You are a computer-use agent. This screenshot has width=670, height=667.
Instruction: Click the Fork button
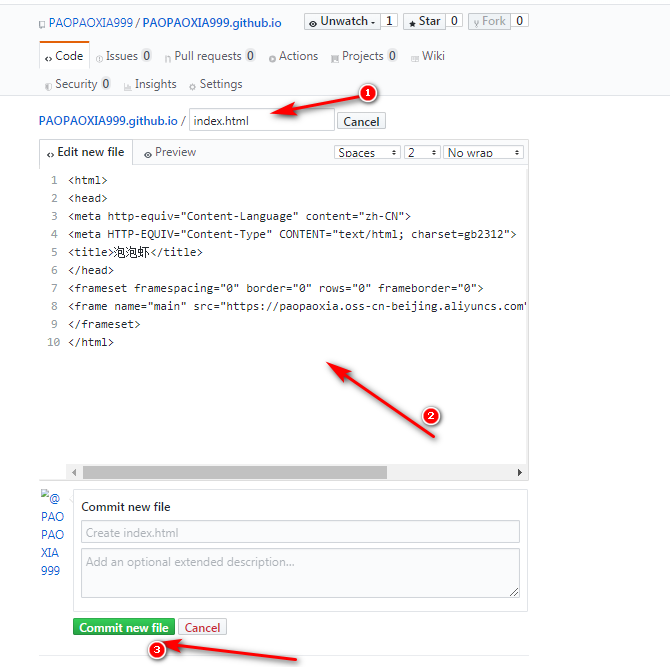tap(489, 21)
